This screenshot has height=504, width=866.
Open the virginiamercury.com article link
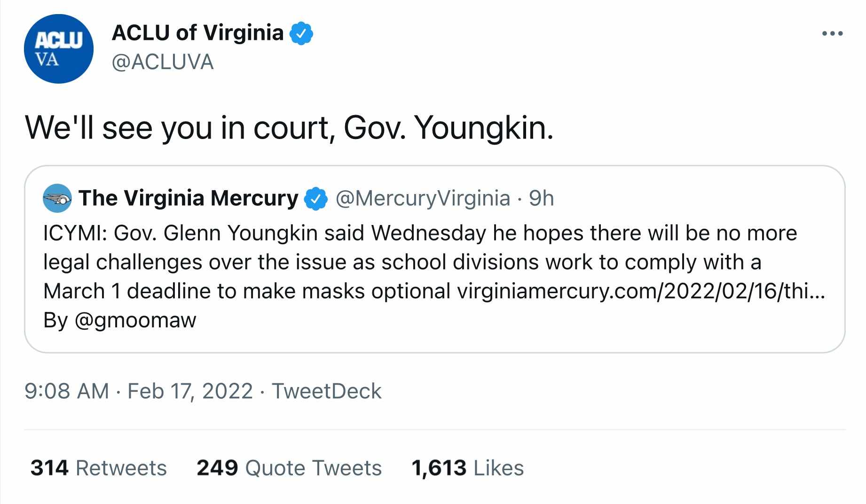point(641,291)
